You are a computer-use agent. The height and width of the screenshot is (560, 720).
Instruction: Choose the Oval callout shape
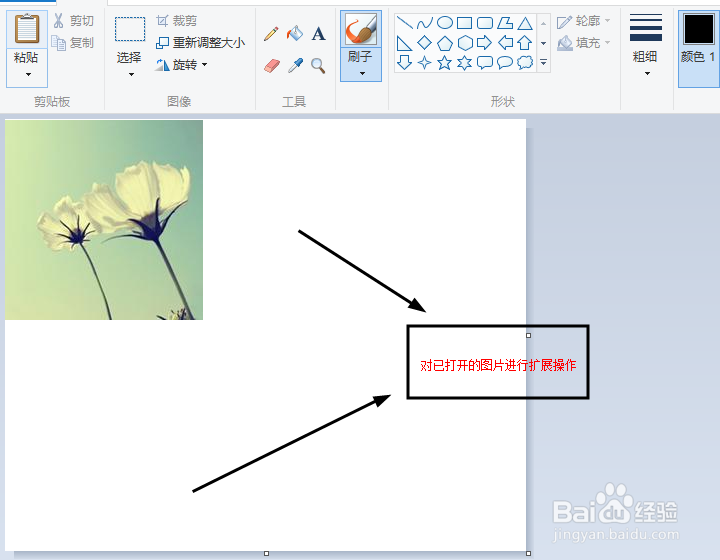(x=505, y=62)
